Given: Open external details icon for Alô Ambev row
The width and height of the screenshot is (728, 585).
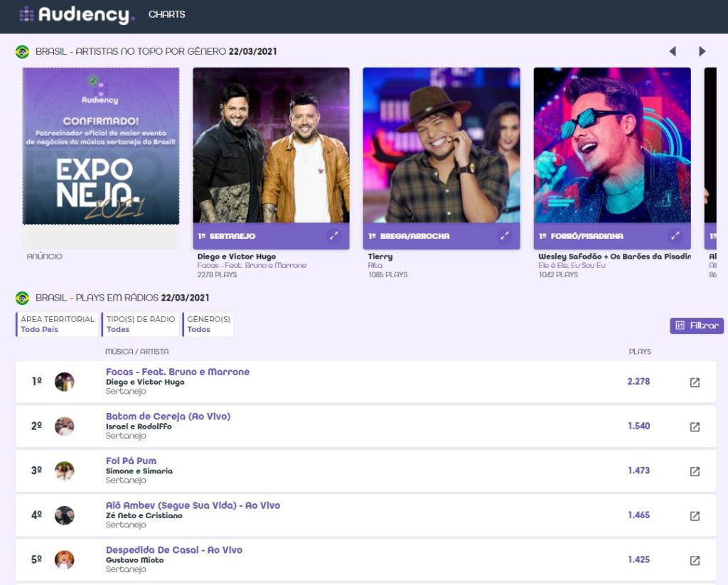Looking at the screenshot, I should [695, 516].
